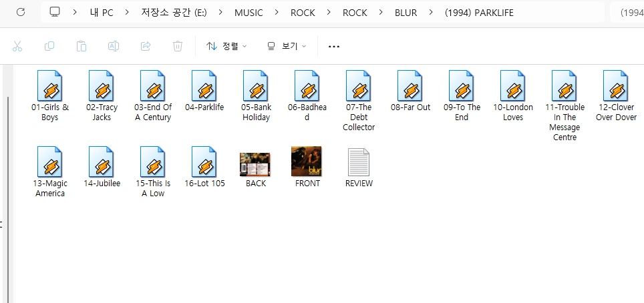
Task: Click the Share icon in toolbar
Action: [146, 46]
